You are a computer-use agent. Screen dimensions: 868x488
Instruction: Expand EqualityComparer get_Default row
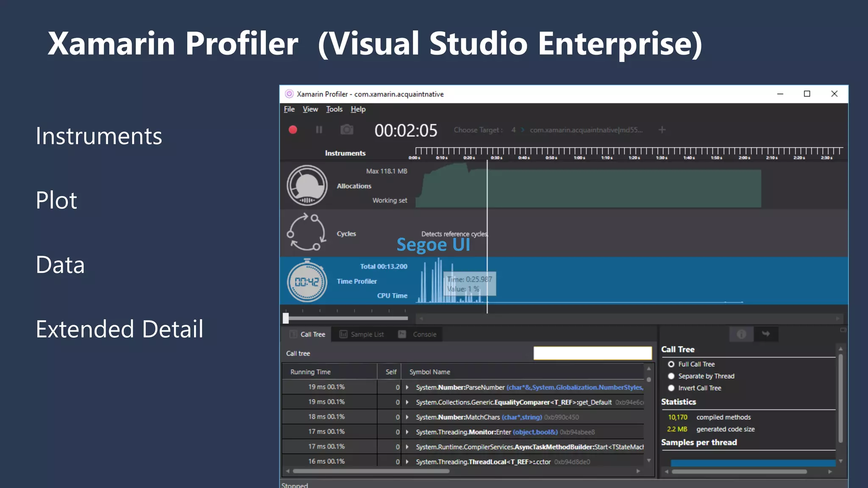pyautogui.click(x=407, y=402)
